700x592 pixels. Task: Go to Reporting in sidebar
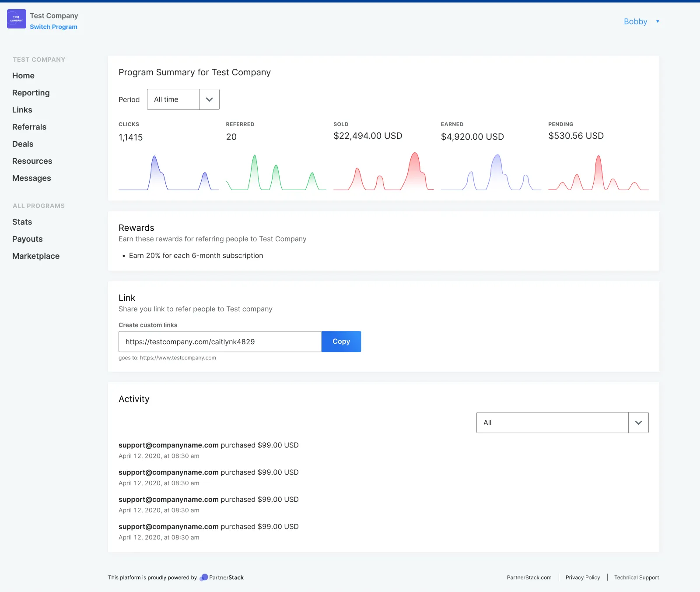[x=31, y=93]
